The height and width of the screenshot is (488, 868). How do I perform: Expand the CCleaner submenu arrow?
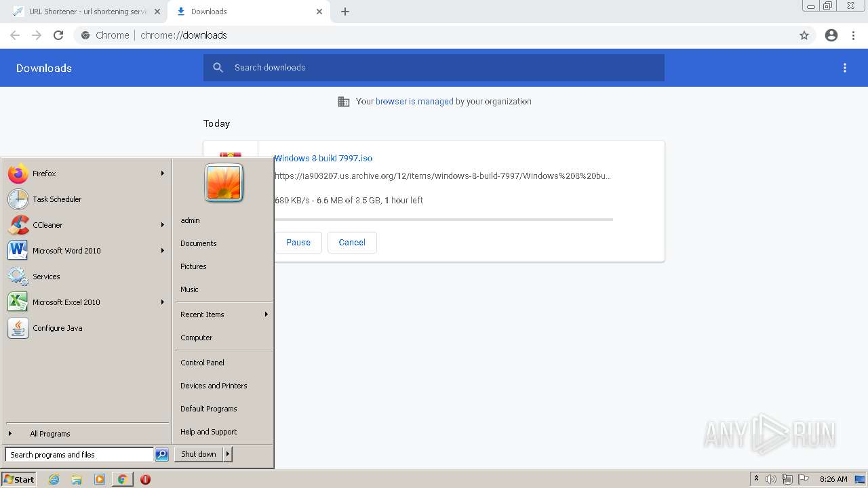pos(163,225)
